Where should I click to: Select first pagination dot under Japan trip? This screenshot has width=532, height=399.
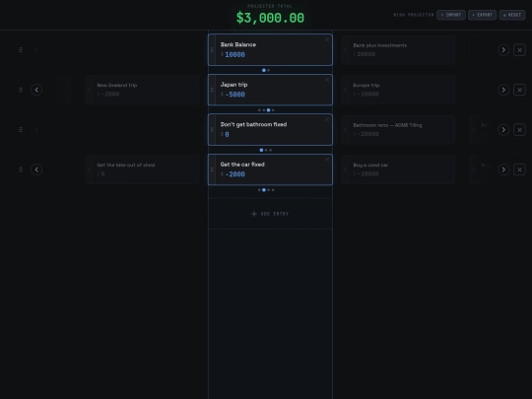tap(259, 110)
